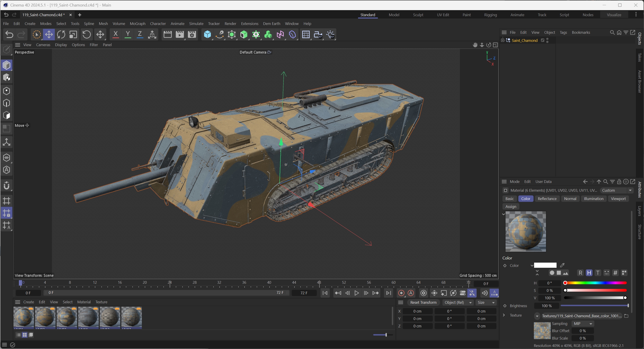Click the Brightness slider
Viewport: 644px width, 349px height.
click(x=594, y=306)
